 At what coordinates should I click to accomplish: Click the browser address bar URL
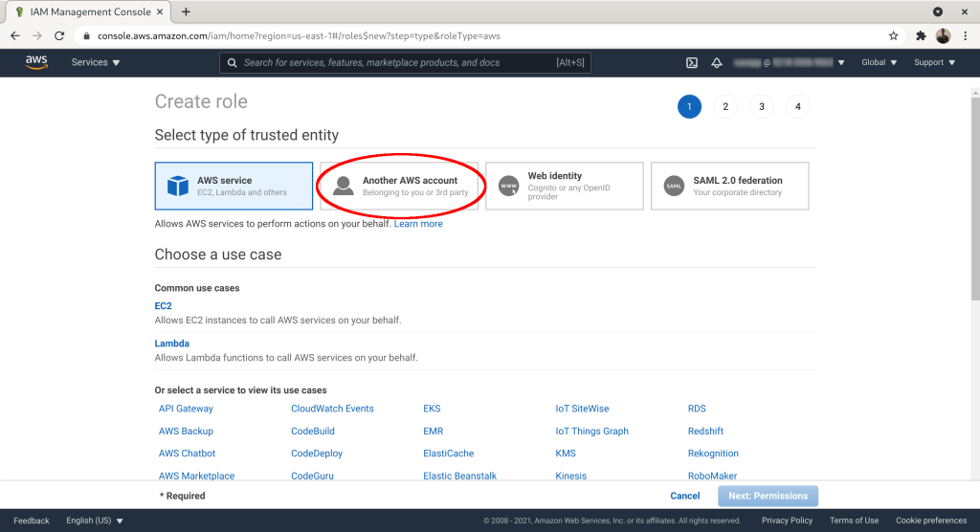click(x=299, y=35)
